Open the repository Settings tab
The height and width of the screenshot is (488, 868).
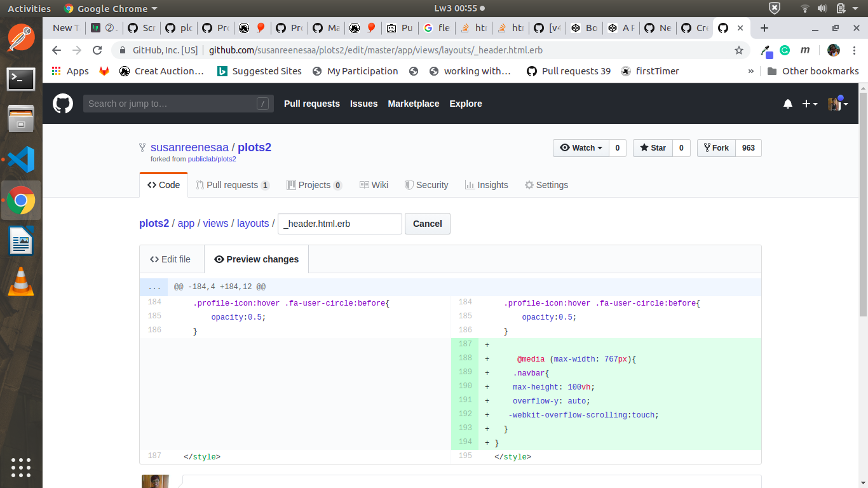(x=546, y=185)
